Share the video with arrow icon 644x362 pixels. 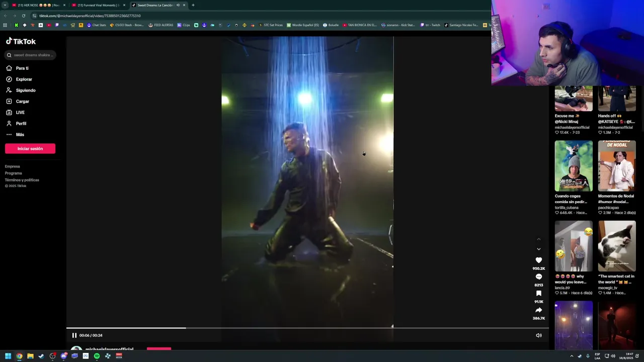tap(539, 310)
